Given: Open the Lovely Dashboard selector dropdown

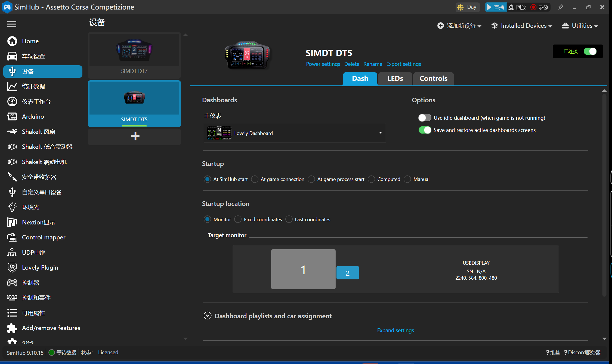Looking at the screenshot, I should (295, 133).
